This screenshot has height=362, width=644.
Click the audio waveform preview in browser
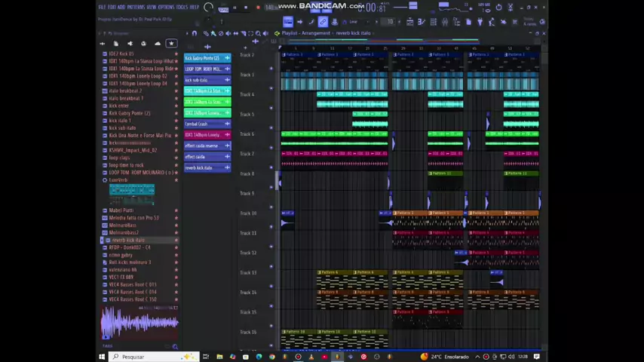pos(140,323)
